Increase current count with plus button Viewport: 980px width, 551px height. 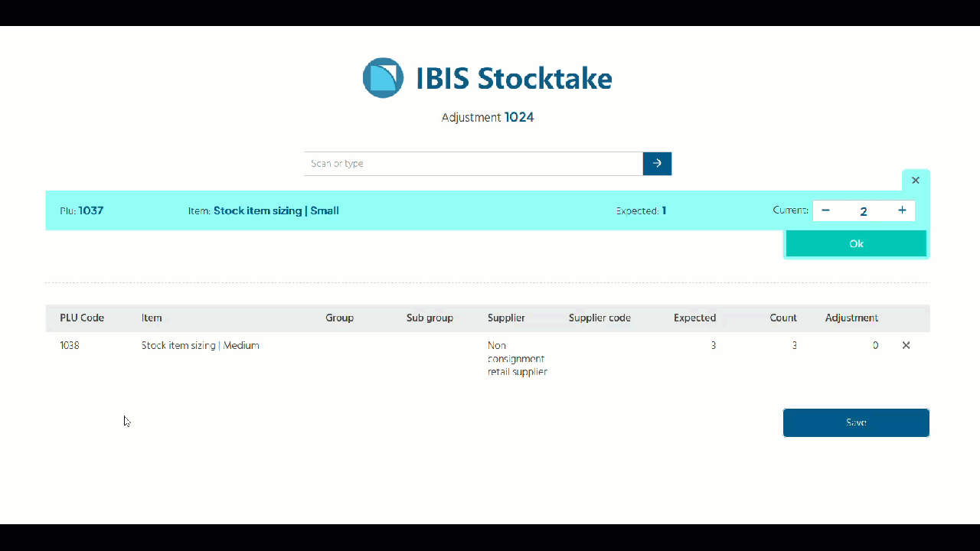pyautogui.click(x=902, y=210)
